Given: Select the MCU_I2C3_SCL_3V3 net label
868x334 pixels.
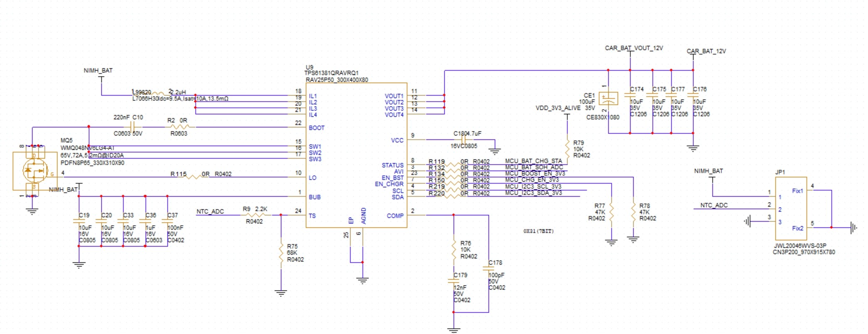Looking at the screenshot, I should [x=533, y=186].
